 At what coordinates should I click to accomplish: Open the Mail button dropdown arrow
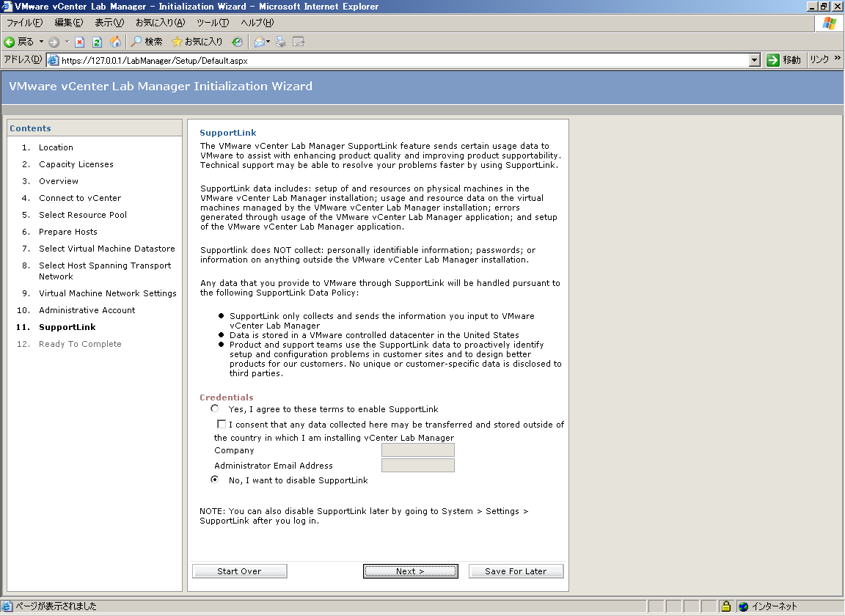[x=268, y=42]
